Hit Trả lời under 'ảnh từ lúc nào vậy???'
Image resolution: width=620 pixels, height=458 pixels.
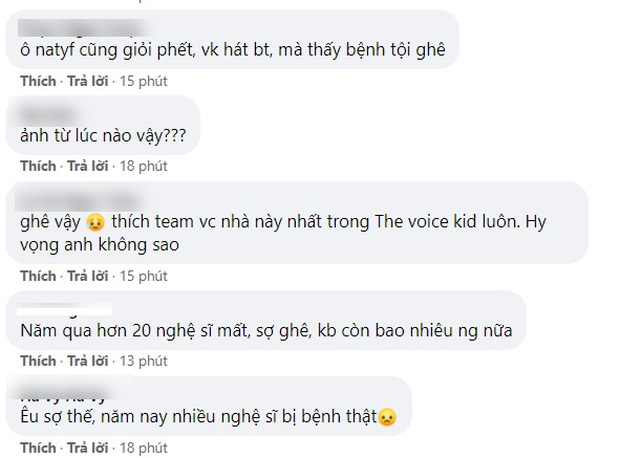coord(86,165)
